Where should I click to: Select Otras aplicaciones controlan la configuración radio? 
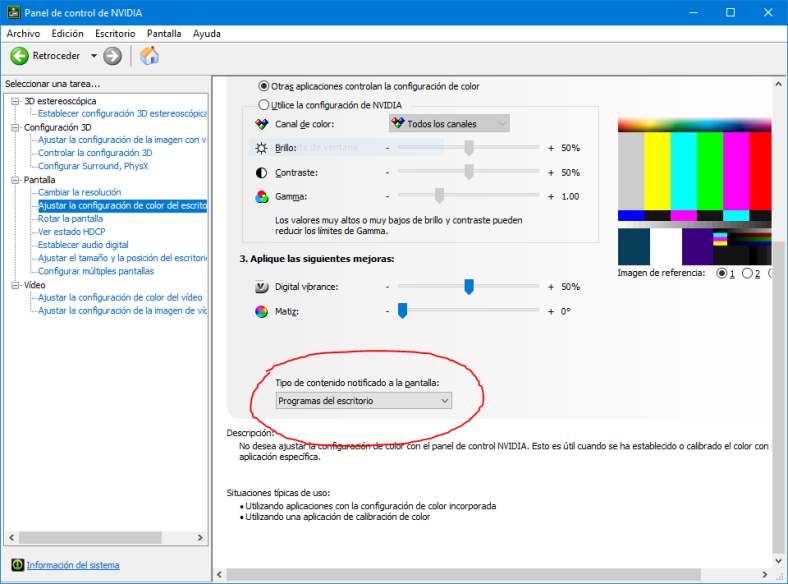[x=263, y=86]
